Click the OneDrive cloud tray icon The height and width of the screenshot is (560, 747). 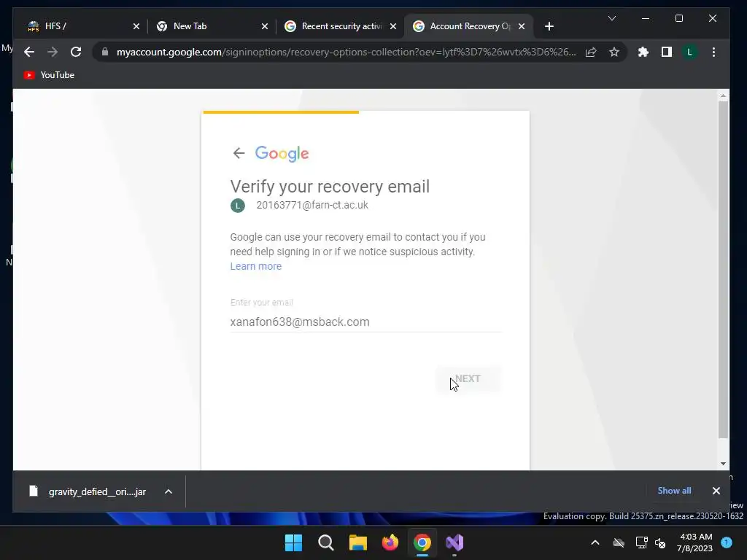[619, 542]
